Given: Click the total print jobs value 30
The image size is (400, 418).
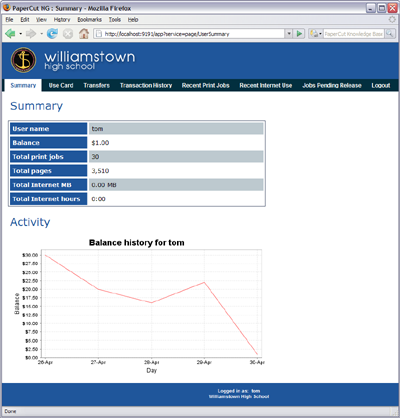Looking at the screenshot, I should tap(95, 157).
